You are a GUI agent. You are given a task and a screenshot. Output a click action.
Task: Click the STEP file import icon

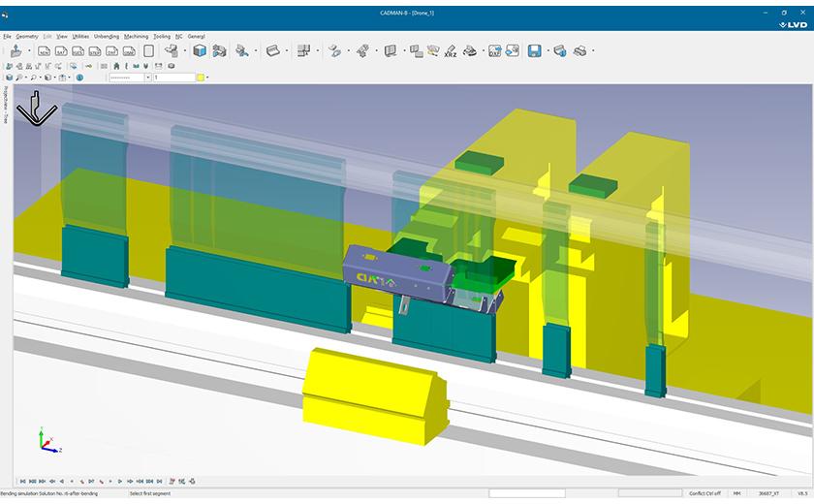tap(96, 50)
